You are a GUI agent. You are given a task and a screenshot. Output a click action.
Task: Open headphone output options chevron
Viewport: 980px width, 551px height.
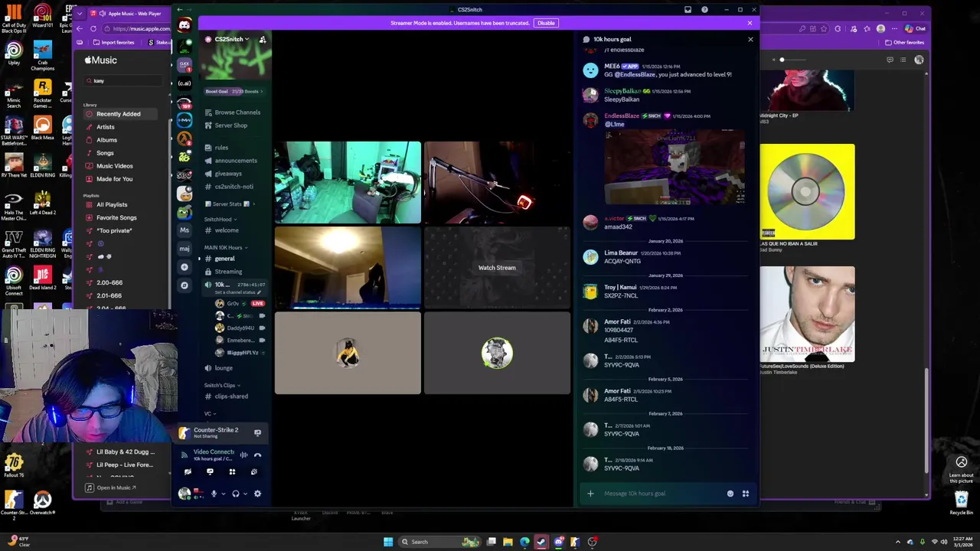pos(245,494)
